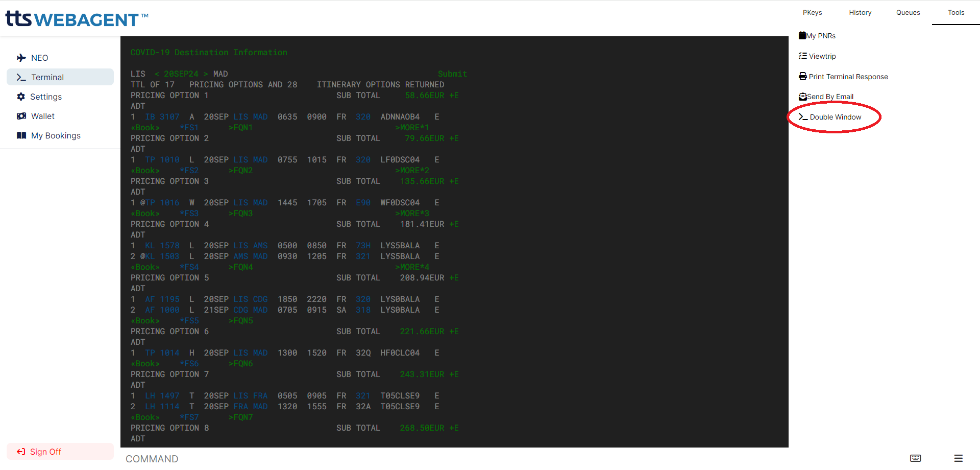Viewport: 980px width, 470px height.
Task: Go to previous date with < arrow
Action: click(x=157, y=74)
